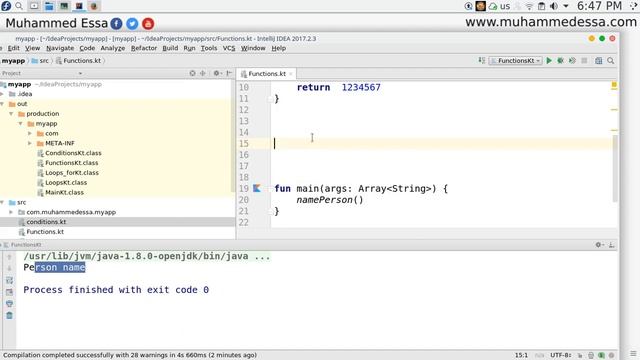Expand the com.muhammedessa.myapp package
This screenshot has width=640, height=360.
[x=11, y=212]
